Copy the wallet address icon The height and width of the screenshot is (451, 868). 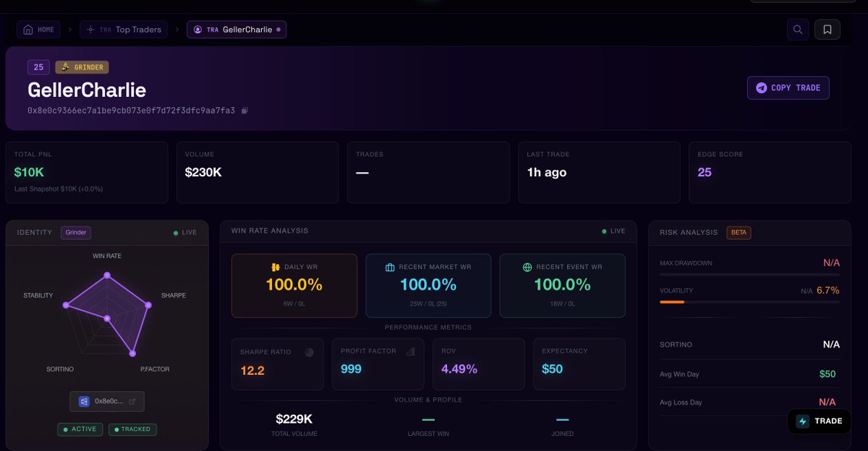coord(244,111)
